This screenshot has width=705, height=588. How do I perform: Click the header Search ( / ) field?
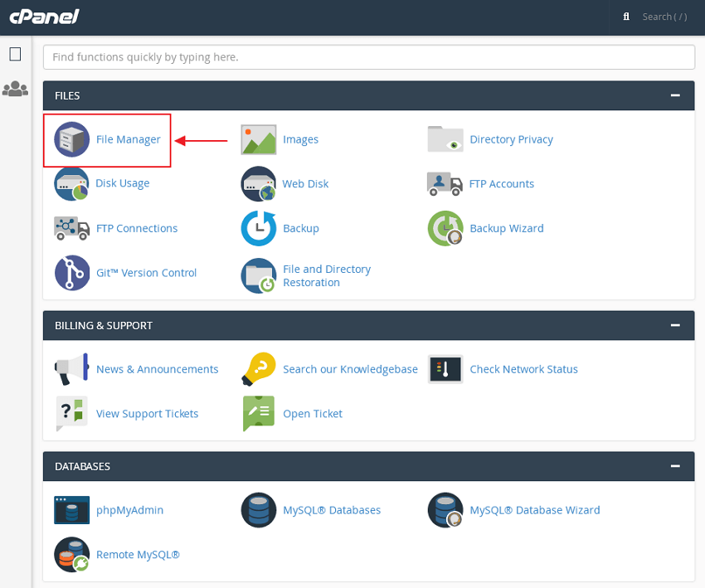pyautogui.click(x=664, y=17)
